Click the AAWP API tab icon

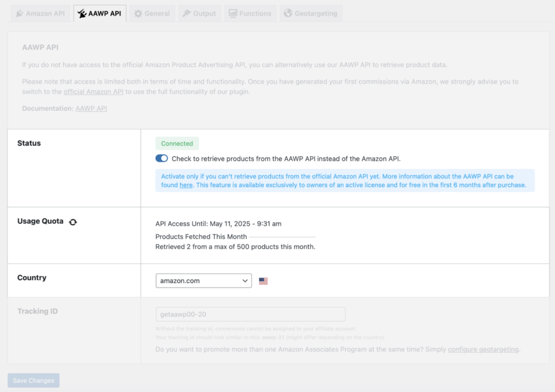(82, 13)
